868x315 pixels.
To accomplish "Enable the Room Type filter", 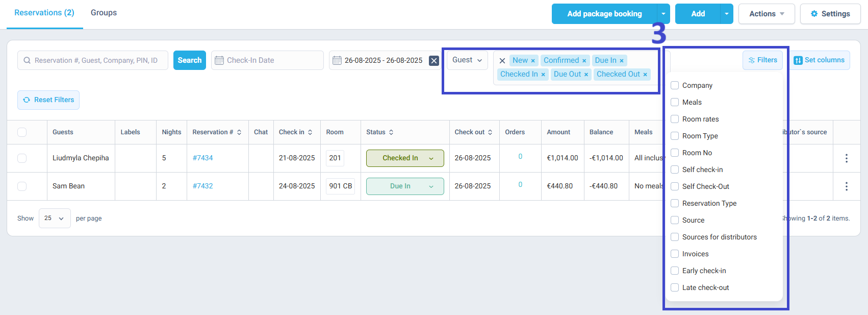I will point(675,136).
